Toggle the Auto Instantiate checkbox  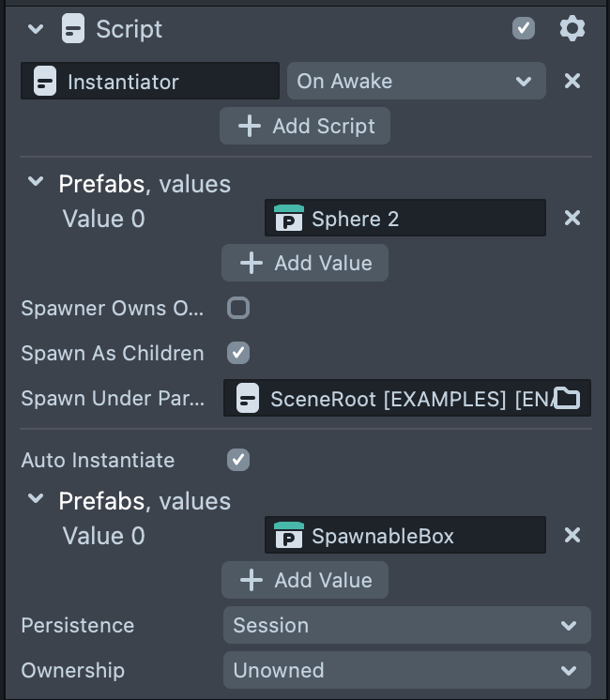click(238, 460)
